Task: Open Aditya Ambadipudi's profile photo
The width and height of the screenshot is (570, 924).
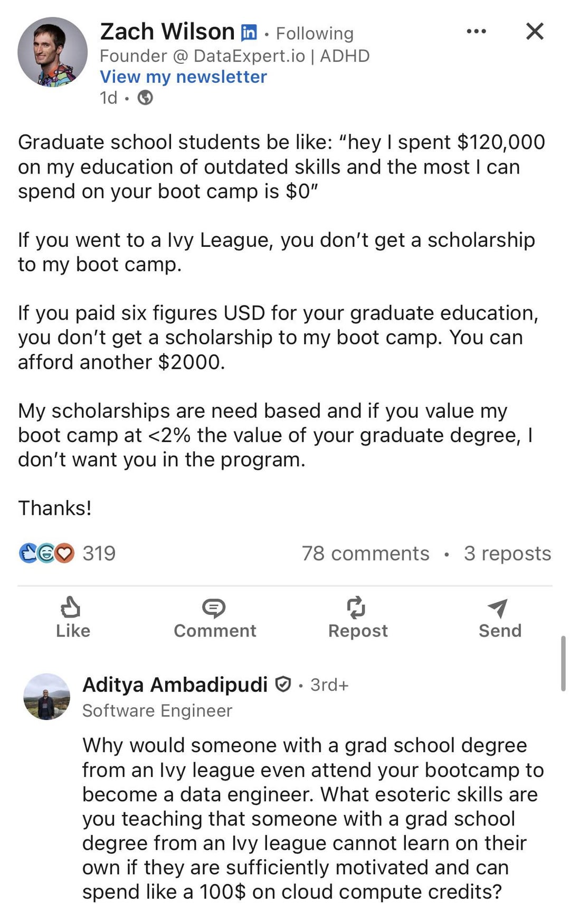Action: click(47, 696)
